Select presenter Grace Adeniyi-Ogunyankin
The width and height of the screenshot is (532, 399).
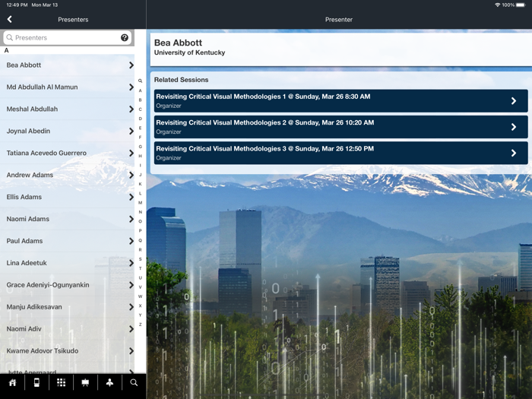tap(67, 285)
